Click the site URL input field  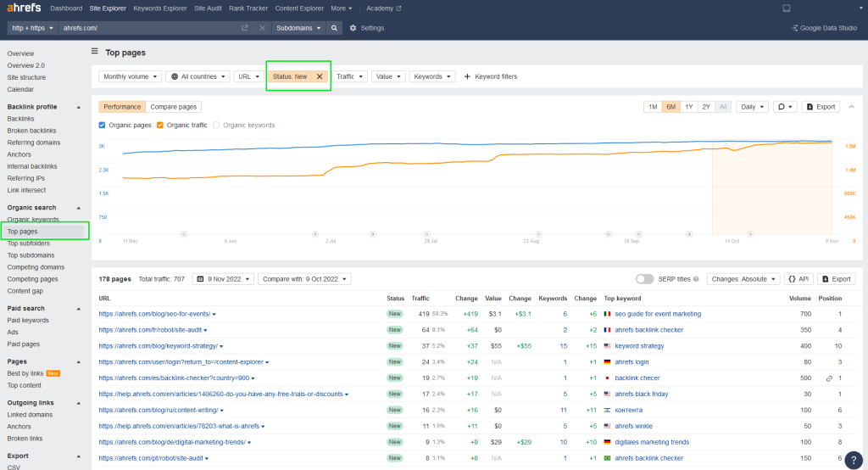click(149, 28)
